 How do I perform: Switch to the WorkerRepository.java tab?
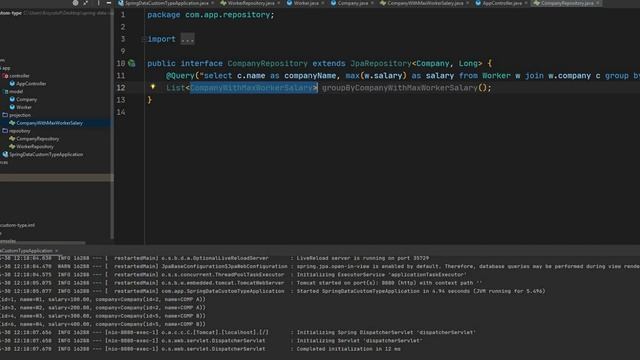(251, 3)
